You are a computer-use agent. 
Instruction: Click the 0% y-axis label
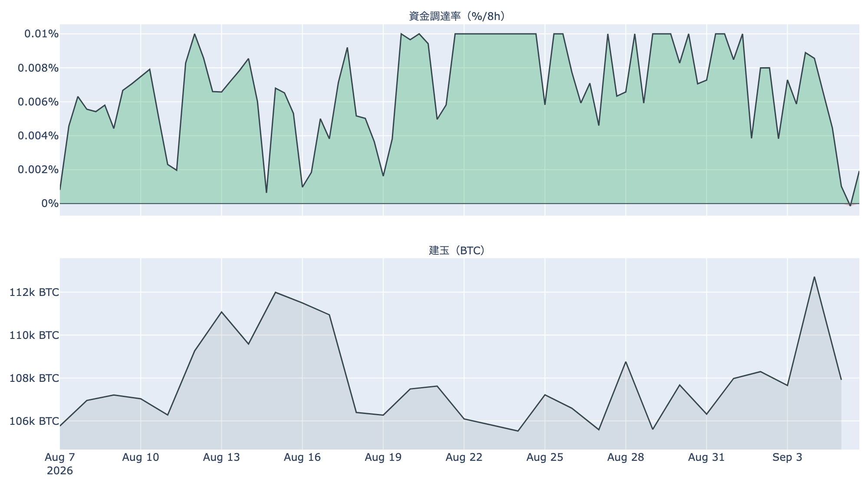tap(49, 203)
